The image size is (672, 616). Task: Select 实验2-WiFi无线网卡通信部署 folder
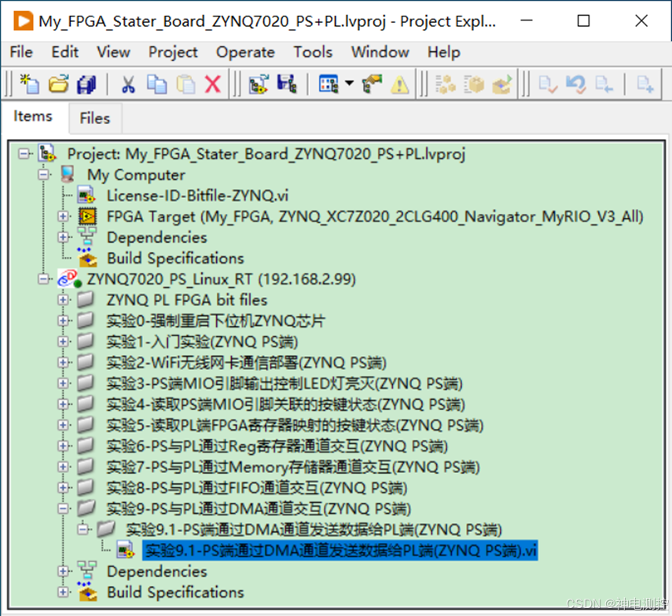(x=247, y=363)
